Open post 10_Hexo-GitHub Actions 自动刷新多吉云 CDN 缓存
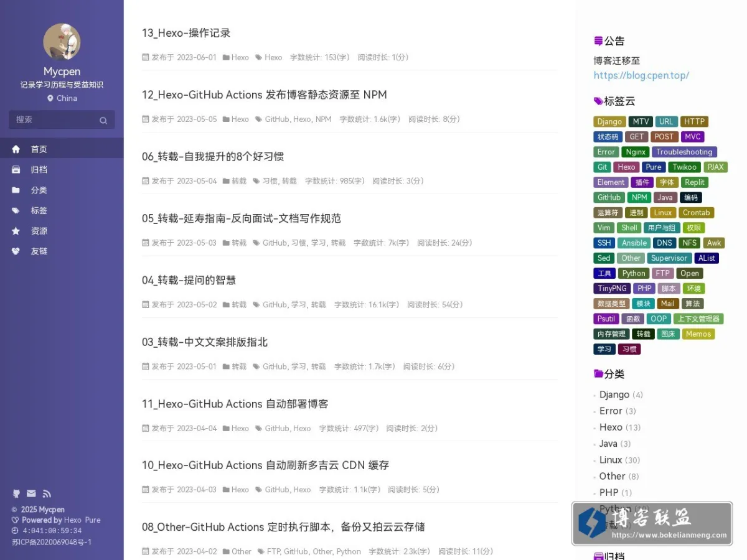 265,465
